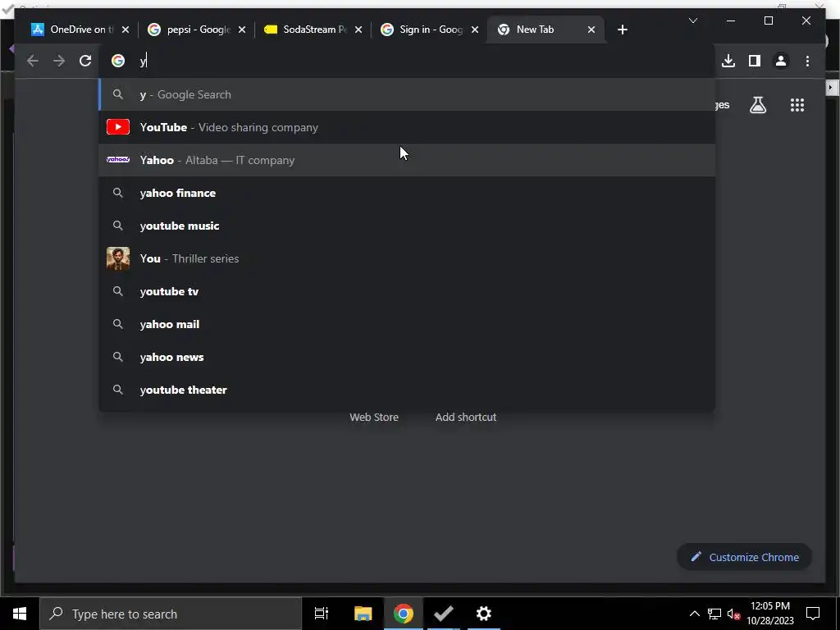Screen dimensions: 840x630
Task: Select the 'You - Thriller series' suggestion
Action: click(x=407, y=258)
